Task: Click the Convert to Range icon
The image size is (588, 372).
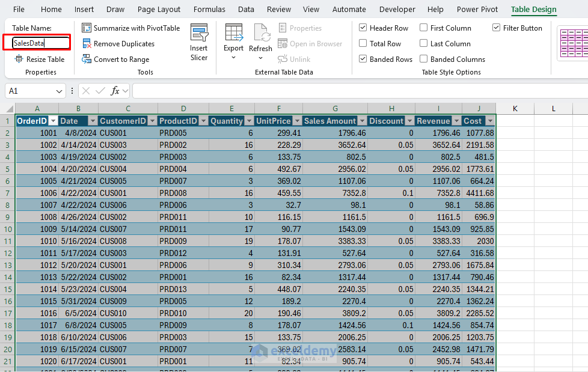Action: coord(87,59)
